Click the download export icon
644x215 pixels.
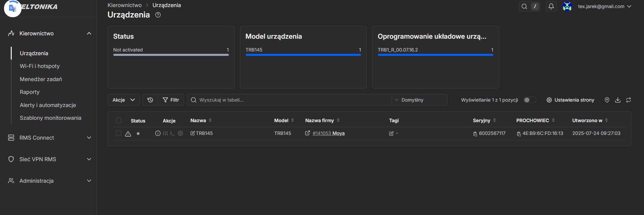pos(618,100)
